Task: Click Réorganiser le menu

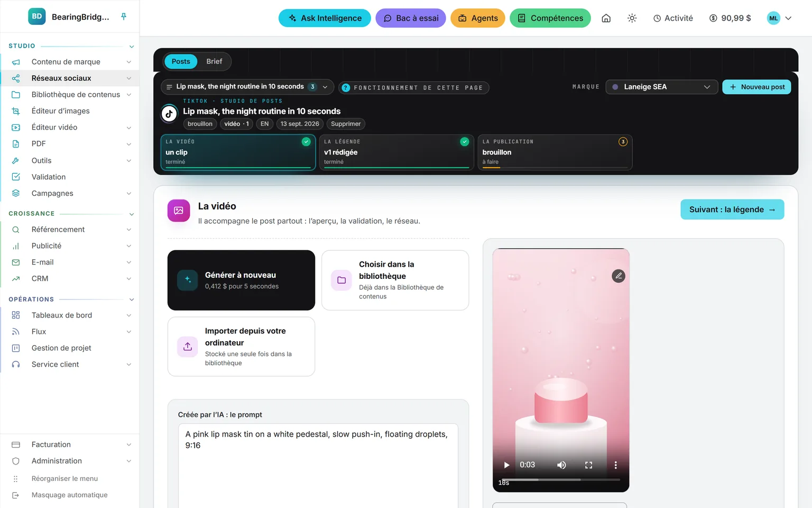Action: pos(64,478)
